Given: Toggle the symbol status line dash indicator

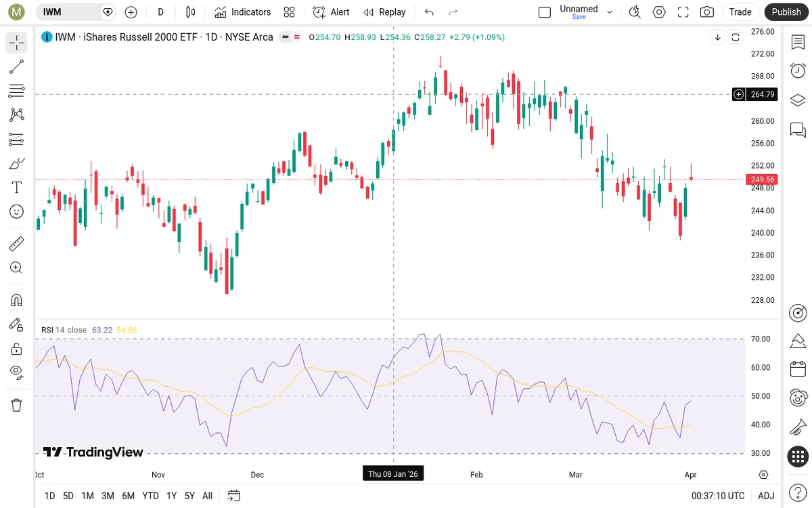Looking at the screenshot, I should (286, 37).
